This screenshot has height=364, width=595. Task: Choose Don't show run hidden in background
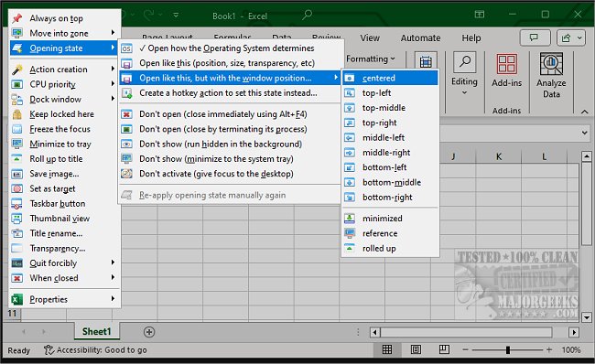click(x=230, y=145)
